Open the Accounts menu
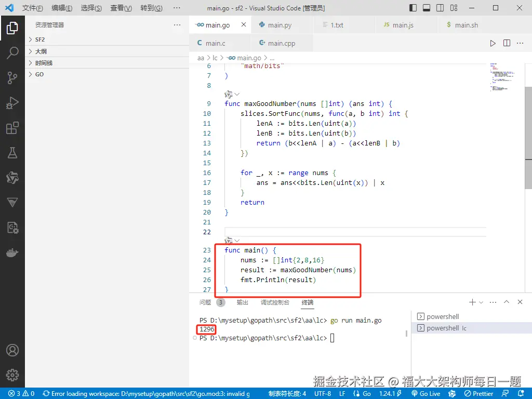The height and width of the screenshot is (399, 532). [12, 350]
